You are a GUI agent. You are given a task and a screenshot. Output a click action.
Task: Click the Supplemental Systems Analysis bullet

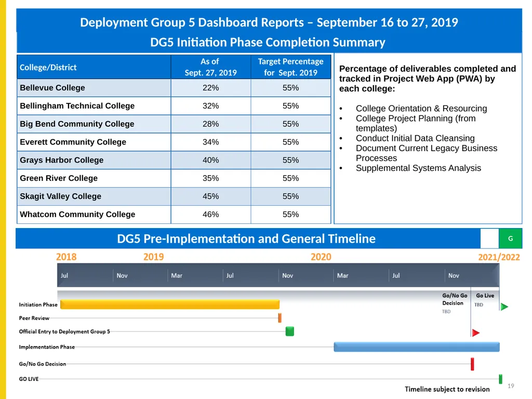(418, 168)
